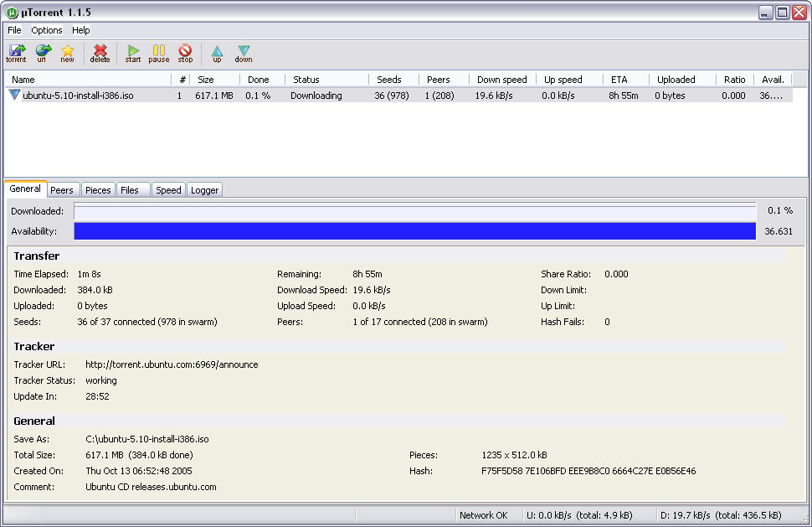Click the Add torrent toolbar icon
This screenshot has height=527, width=812.
coord(16,54)
